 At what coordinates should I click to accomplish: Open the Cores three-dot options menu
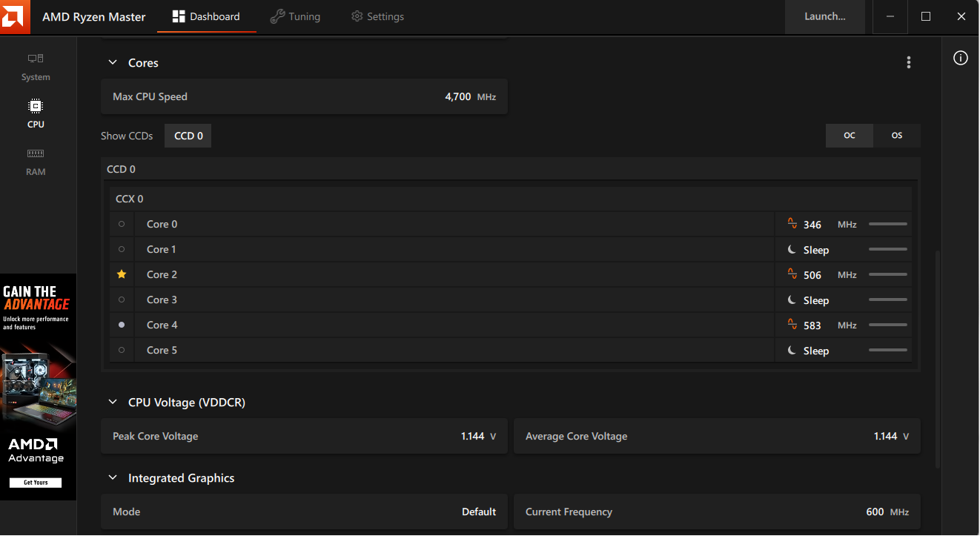pyautogui.click(x=909, y=63)
